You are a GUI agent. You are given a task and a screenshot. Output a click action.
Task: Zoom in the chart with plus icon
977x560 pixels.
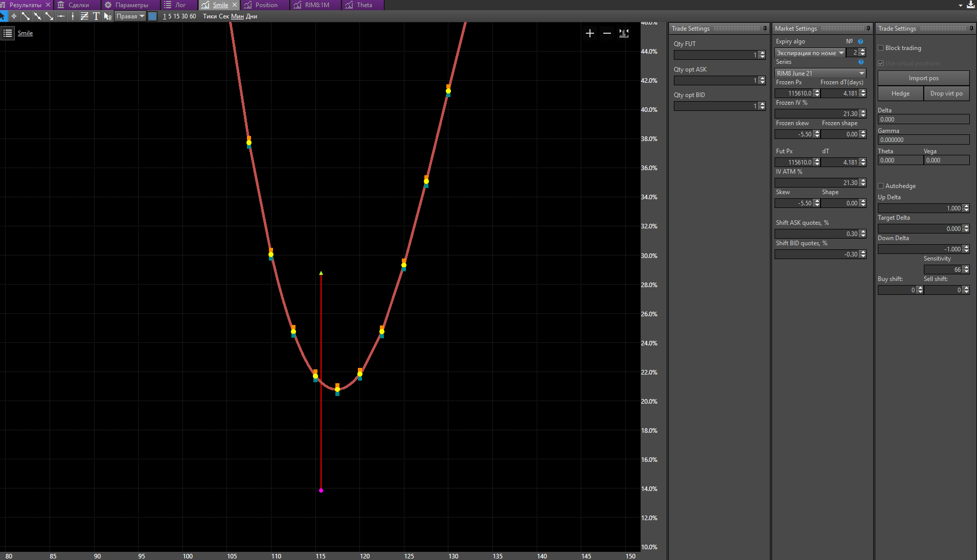coord(590,33)
